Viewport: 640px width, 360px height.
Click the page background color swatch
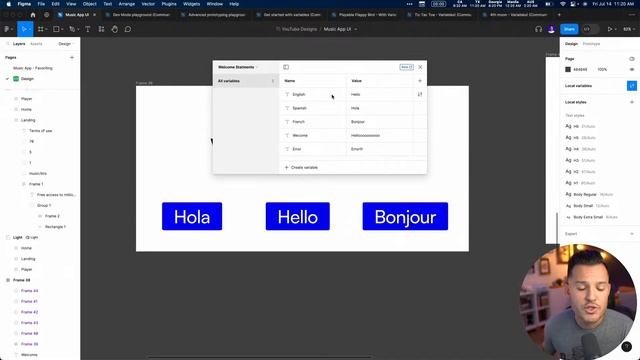pyautogui.click(x=568, y=69)
